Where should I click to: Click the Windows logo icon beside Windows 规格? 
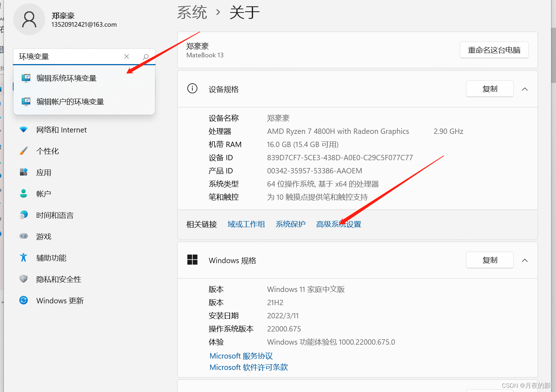(192, 260)
